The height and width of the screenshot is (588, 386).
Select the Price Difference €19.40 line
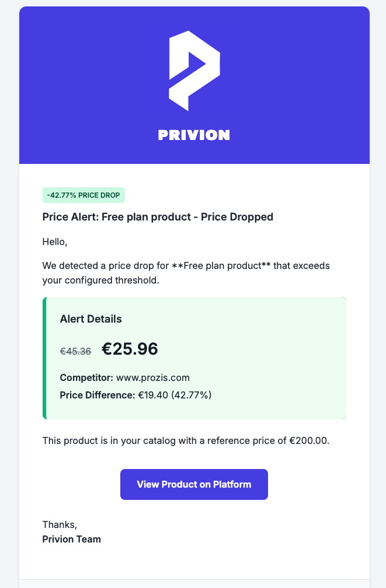pos(137,395)
